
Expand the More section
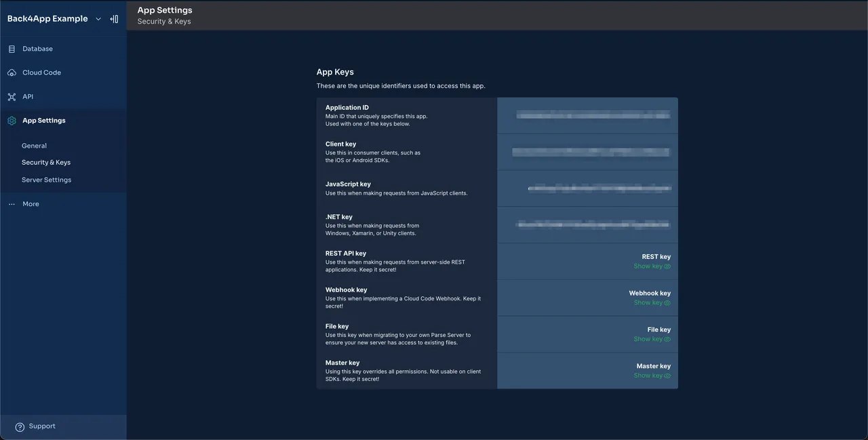[31, 203]
